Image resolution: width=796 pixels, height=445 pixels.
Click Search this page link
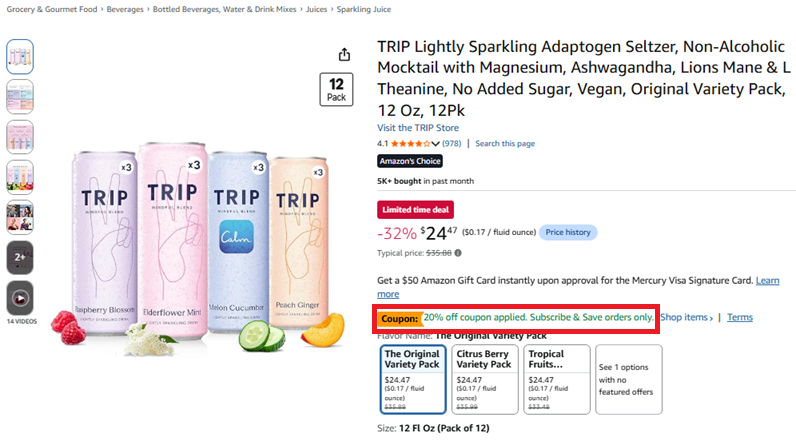505,144
